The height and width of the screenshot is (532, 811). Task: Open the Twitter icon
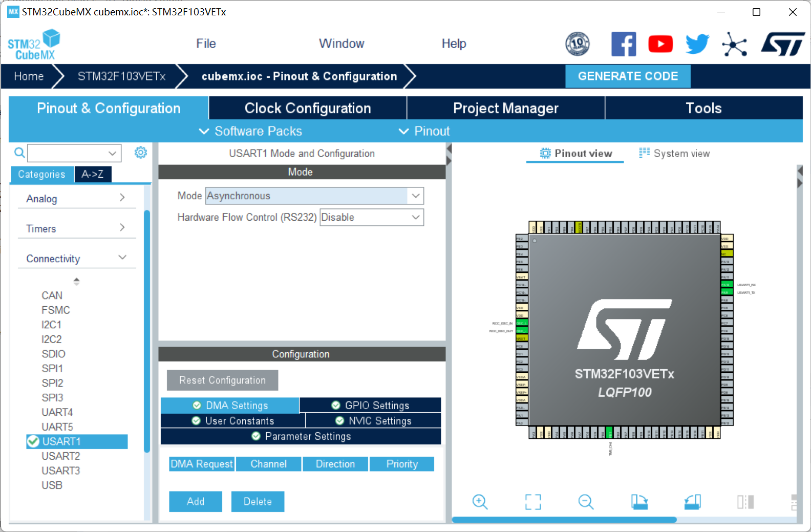(697, 44)
